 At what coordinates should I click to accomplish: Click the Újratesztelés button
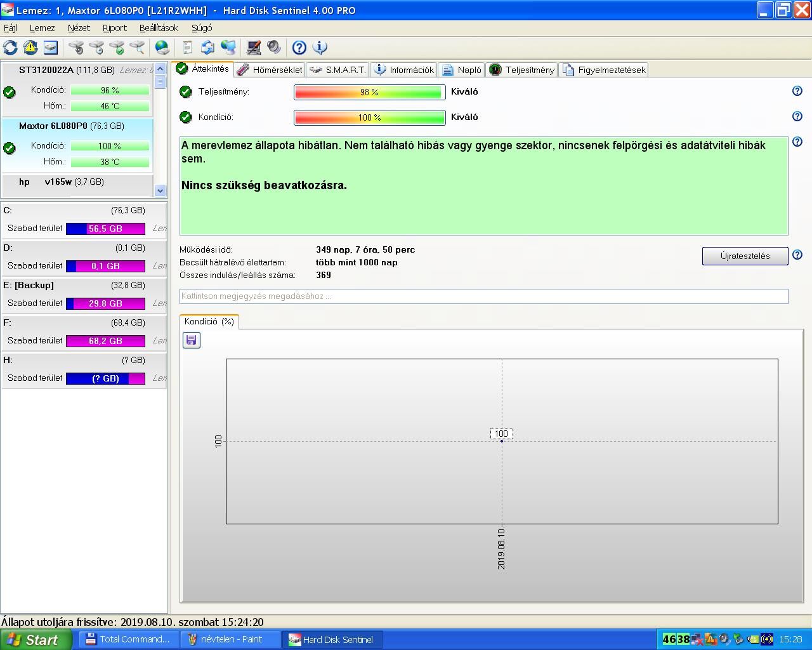745,256
